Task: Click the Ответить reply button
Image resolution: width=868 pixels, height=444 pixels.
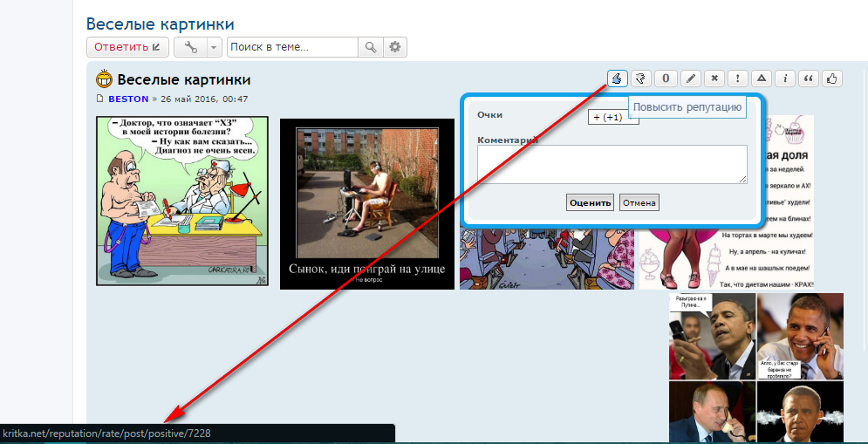Action: click(x=127, y=47)
